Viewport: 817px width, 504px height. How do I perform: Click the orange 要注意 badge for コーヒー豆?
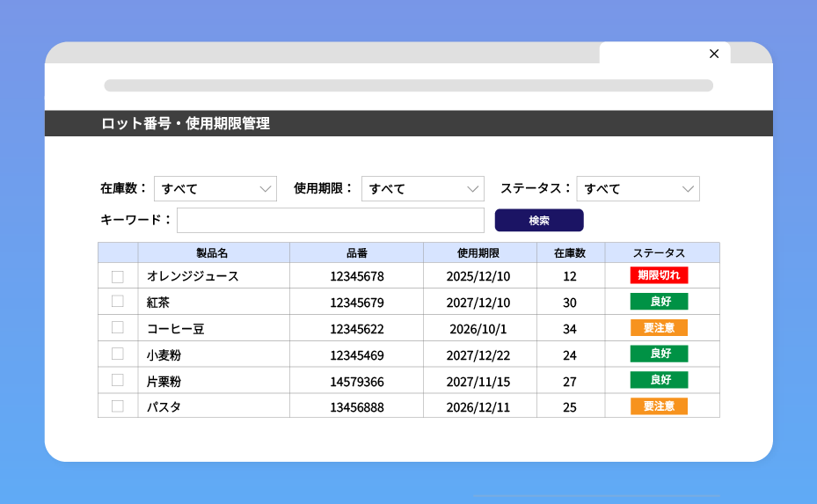(659, 328)
